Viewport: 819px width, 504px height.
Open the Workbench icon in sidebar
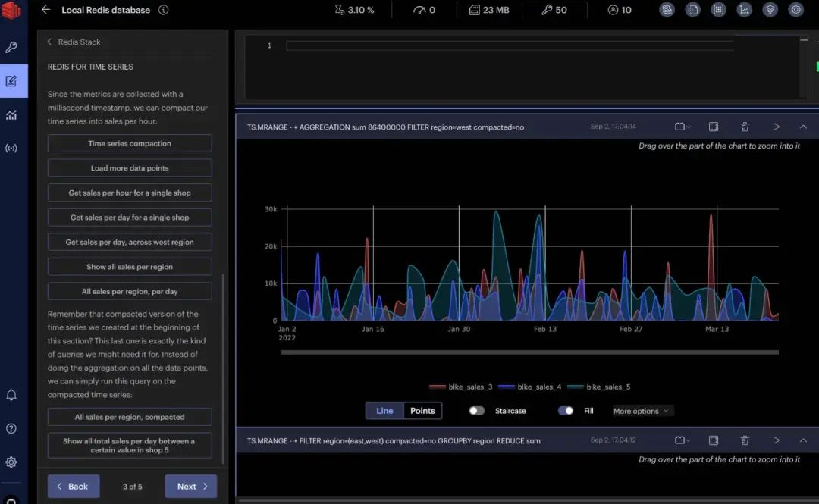click(11, 81)
